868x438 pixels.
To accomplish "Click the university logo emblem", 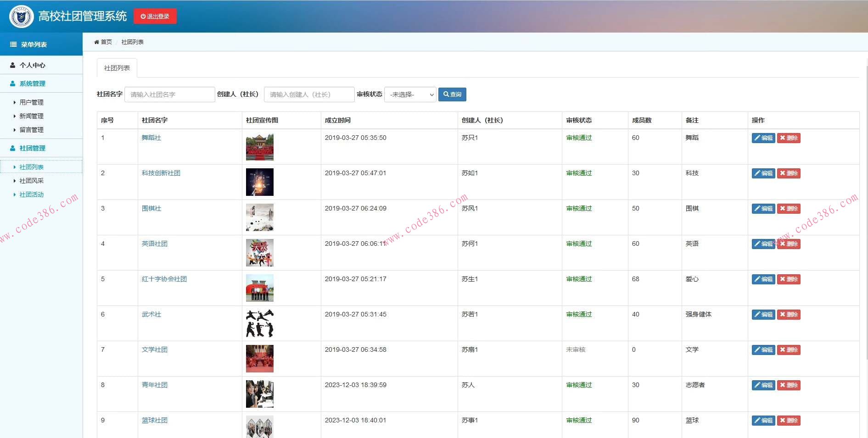I will [21, 17].
